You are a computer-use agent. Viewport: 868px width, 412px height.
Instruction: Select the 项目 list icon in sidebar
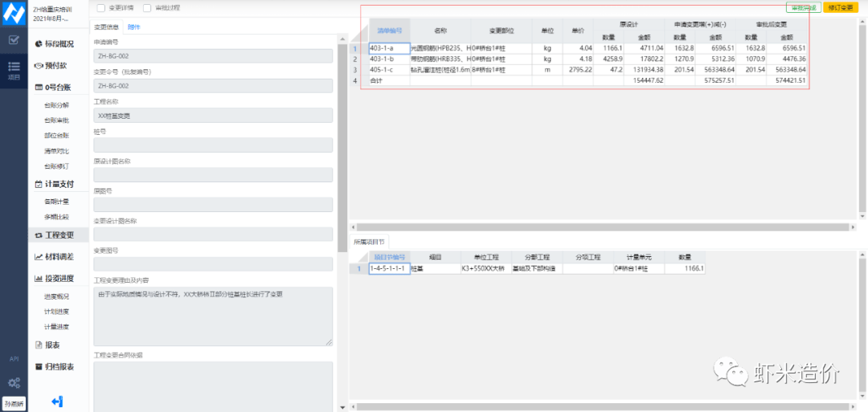click(14, 69)
